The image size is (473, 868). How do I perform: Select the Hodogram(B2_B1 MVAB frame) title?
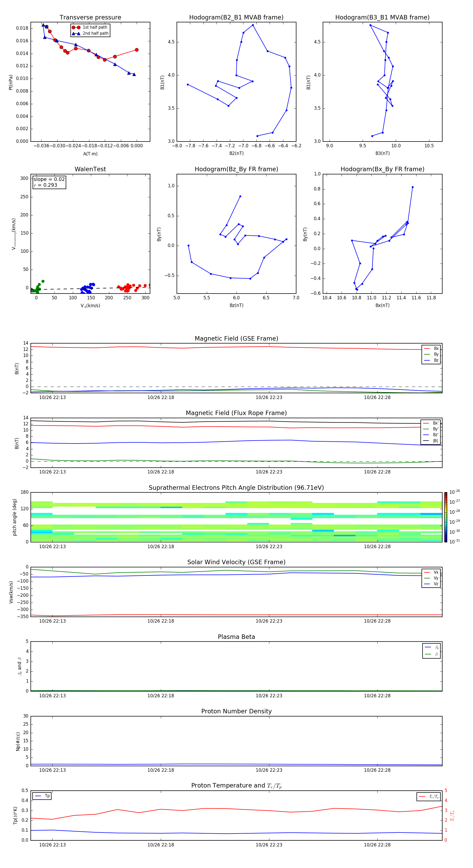pos(236,18)
